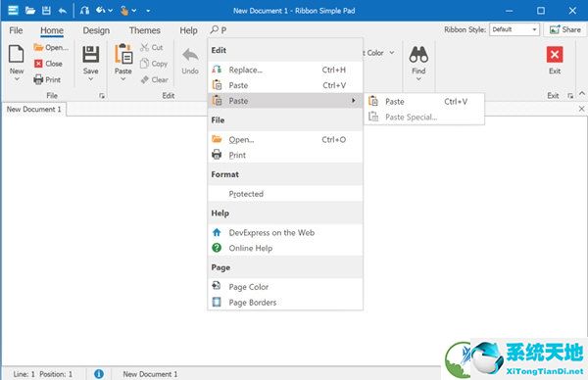
Task: Click the Clear eraser button
Action: click(154, 79)
